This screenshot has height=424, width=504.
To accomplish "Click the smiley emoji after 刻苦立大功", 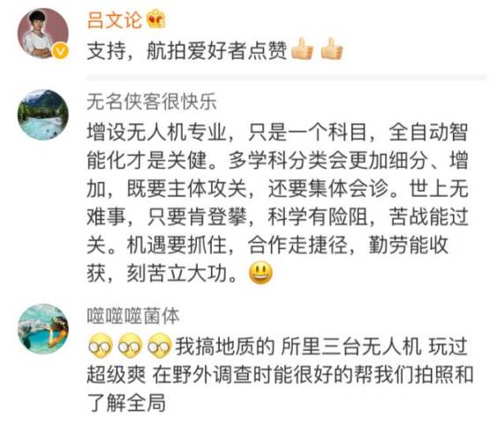I will tap(260, 273).
